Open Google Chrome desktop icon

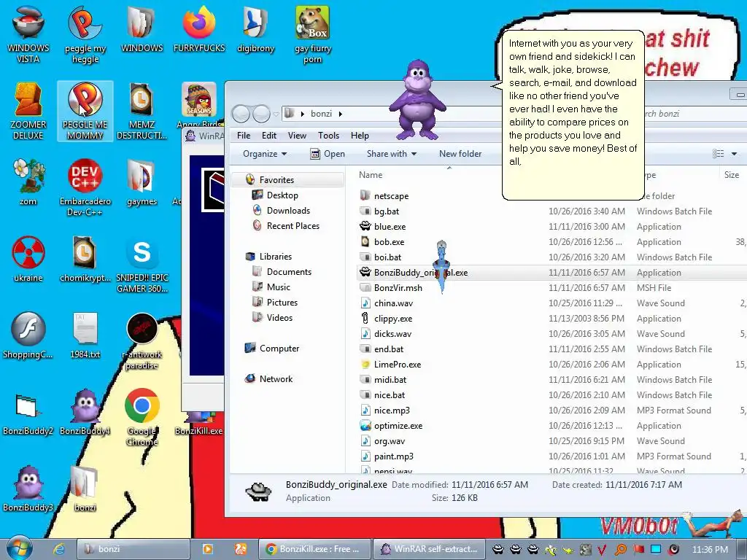142,416
